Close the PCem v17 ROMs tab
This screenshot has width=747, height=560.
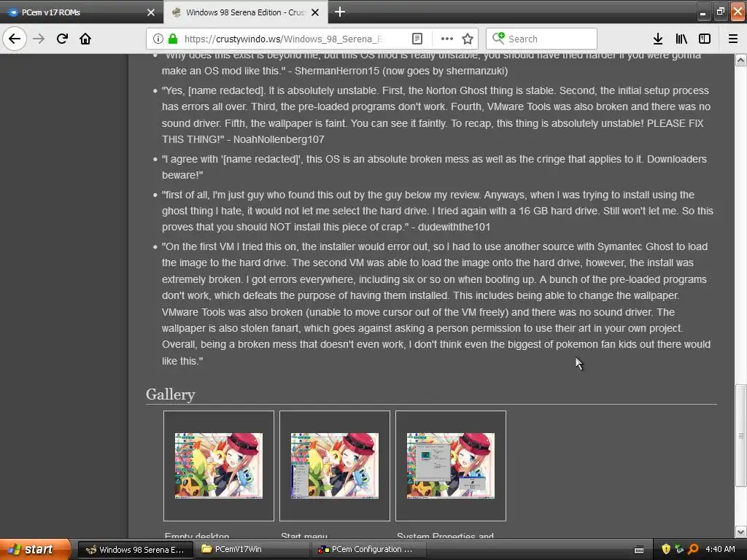[151, 12]
